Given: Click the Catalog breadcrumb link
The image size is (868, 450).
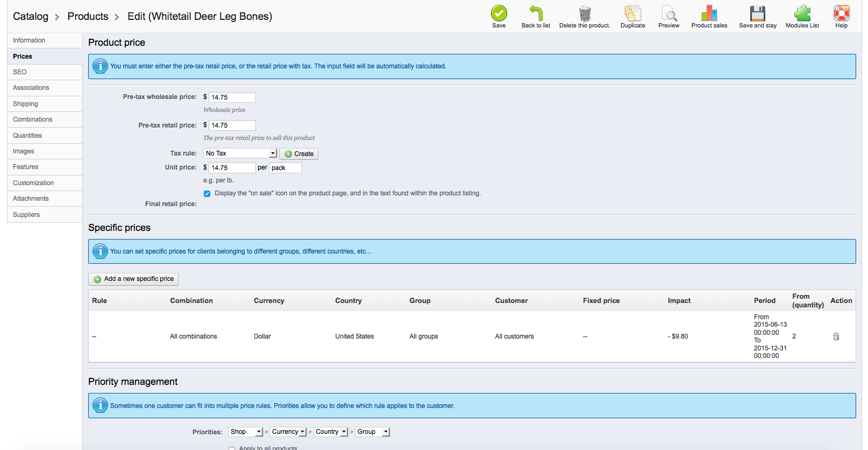Looking at the screenshot, I should 31,16.
